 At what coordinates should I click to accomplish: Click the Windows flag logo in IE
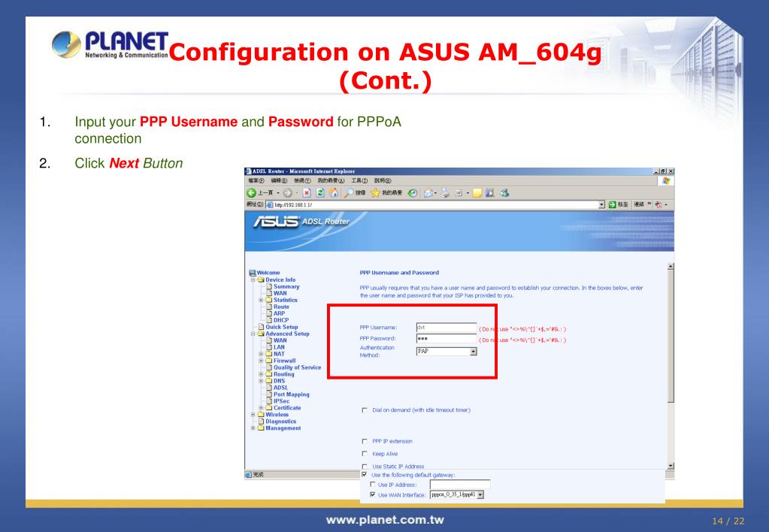coord(666,180)
